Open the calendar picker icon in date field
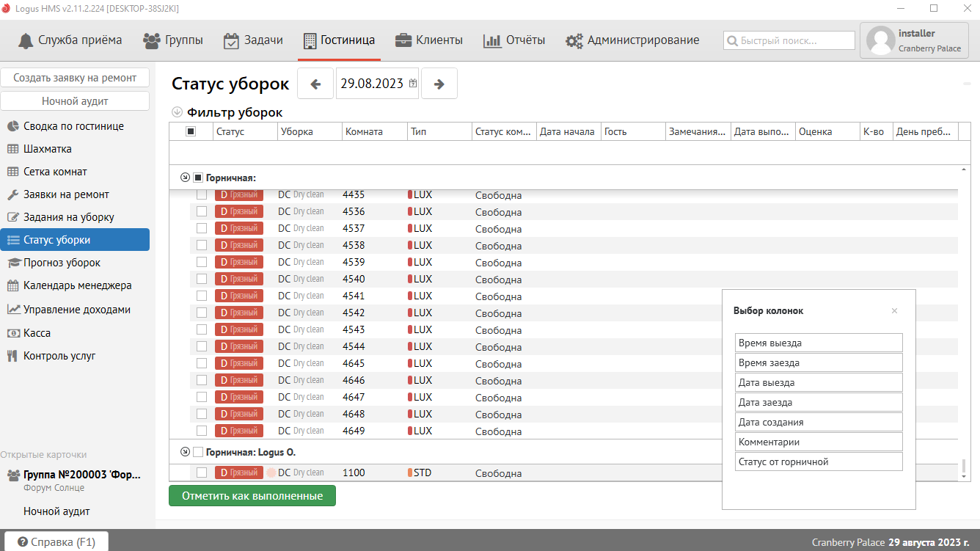 pyautogui.click(x=413, y=84)
